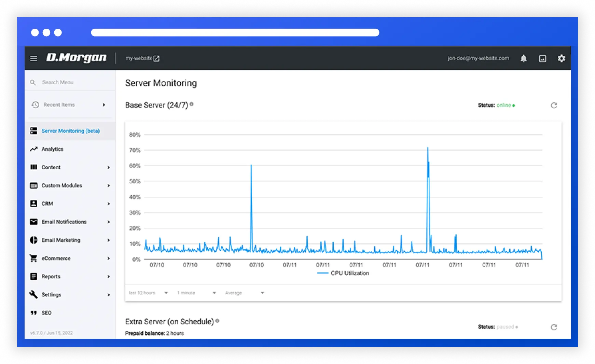Viewport: 595px width, 364px height.
Task: Refresh the Base Server chart
Action: [554, 105]
